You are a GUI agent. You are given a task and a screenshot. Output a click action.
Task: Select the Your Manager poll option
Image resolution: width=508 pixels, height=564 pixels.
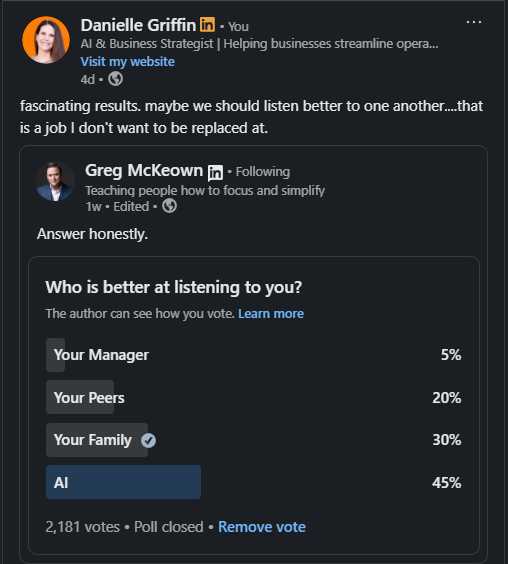point(253,355)
